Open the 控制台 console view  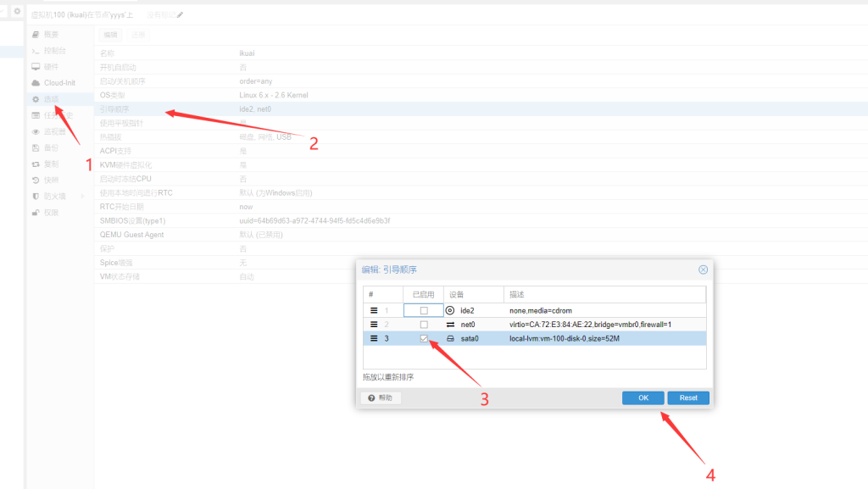pos(54,51)
